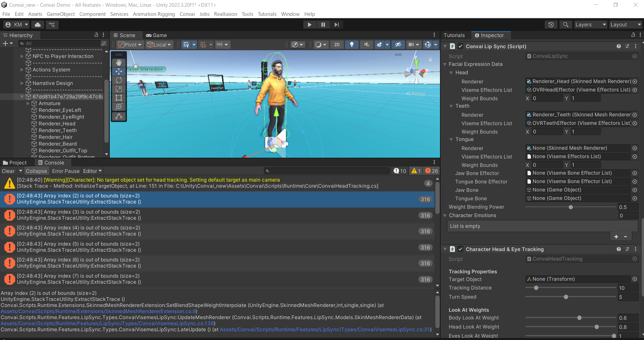The height and width of the screenshot is (340, 644).
Task: Open Convai Lip Sync preset icon
Action: coord(627,46)
